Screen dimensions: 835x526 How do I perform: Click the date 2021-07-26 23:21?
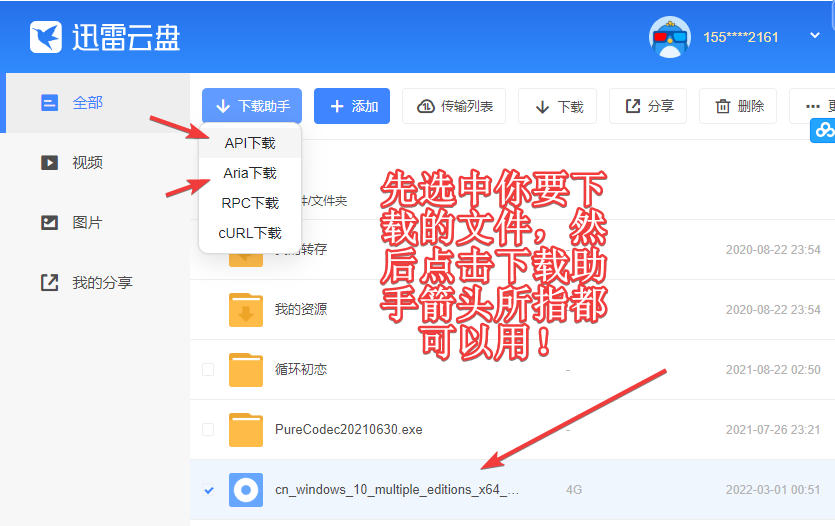773,430
